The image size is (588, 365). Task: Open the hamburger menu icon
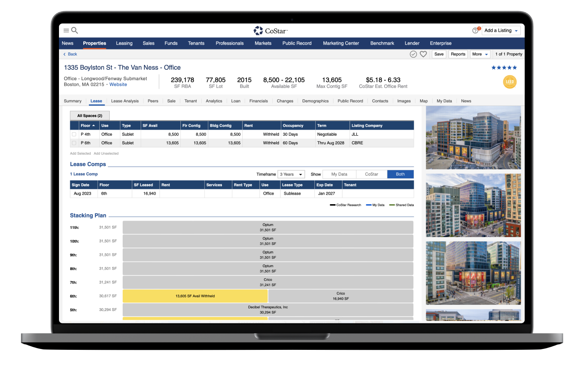pos(66,30)
